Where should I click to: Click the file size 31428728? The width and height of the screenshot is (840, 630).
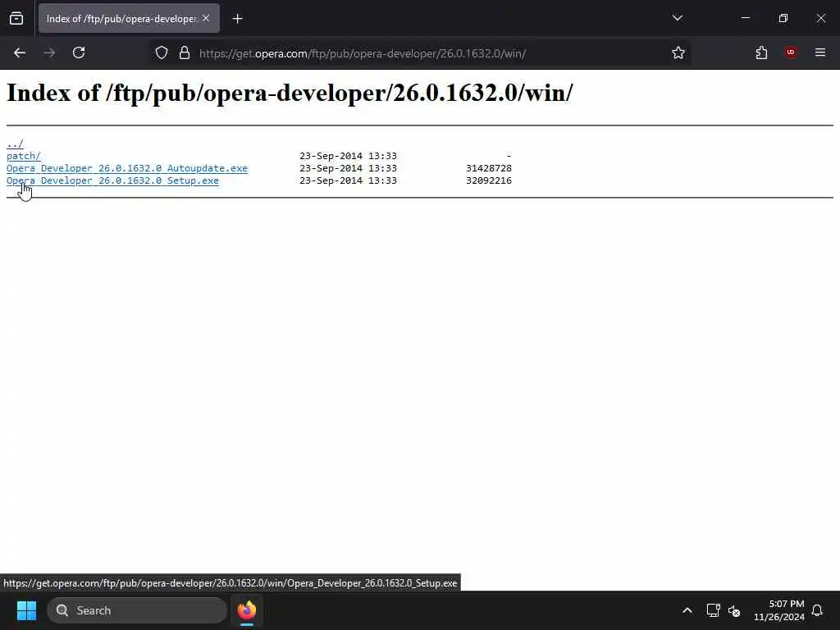[x=489, y=168]
